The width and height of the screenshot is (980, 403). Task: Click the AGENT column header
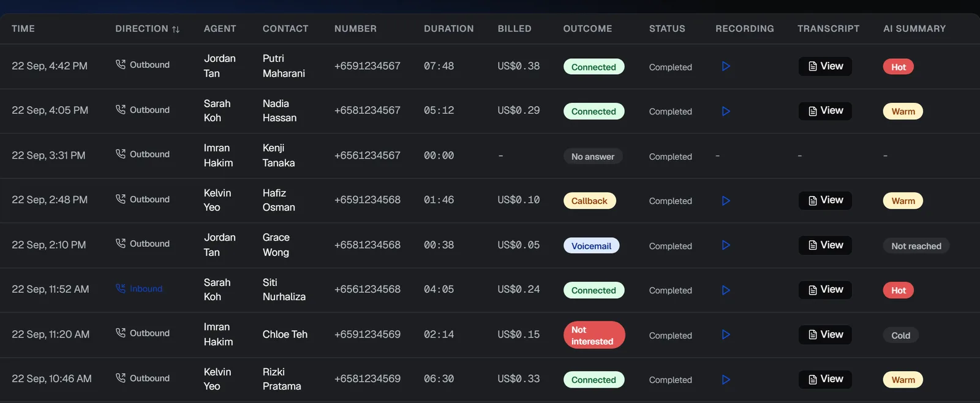(220, 29)
